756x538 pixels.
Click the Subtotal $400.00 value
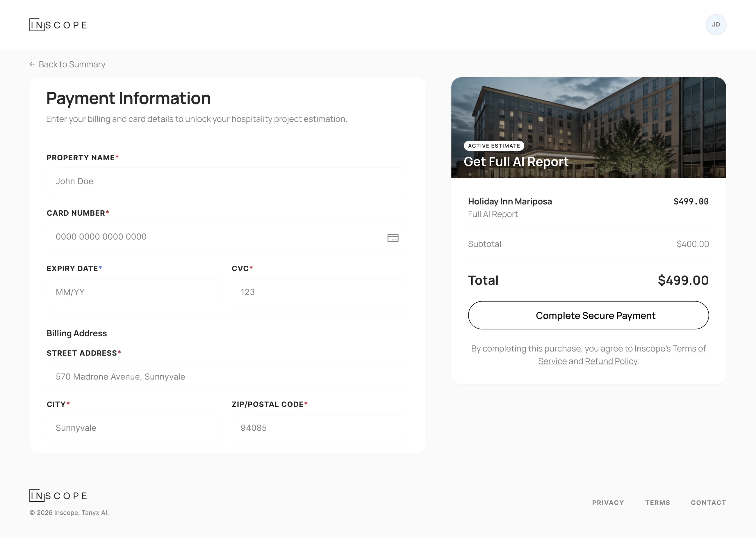(693, 244)
